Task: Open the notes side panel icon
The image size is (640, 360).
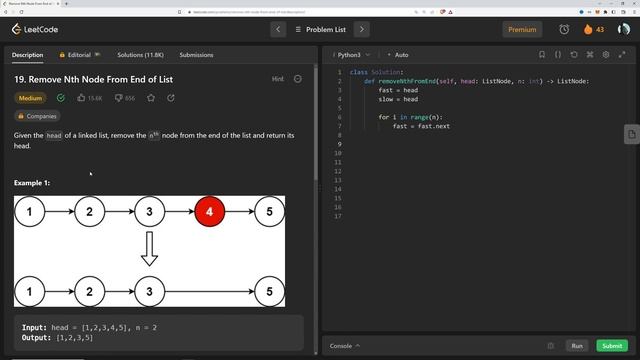Action: click(631, 134)
